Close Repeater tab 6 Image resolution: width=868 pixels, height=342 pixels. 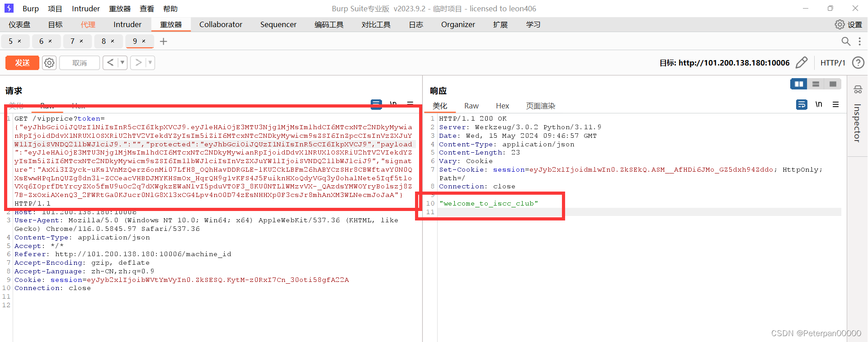50,41
